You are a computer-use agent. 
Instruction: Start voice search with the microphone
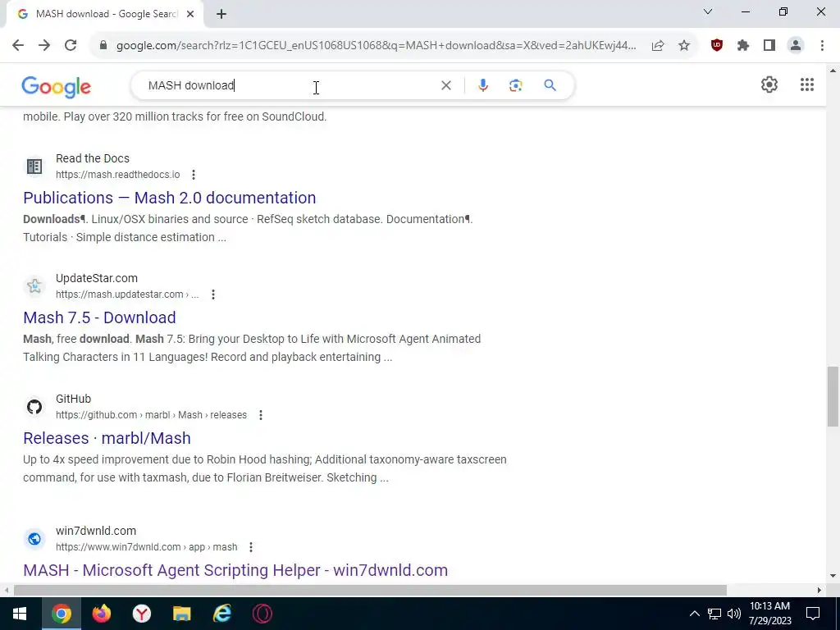483,85
